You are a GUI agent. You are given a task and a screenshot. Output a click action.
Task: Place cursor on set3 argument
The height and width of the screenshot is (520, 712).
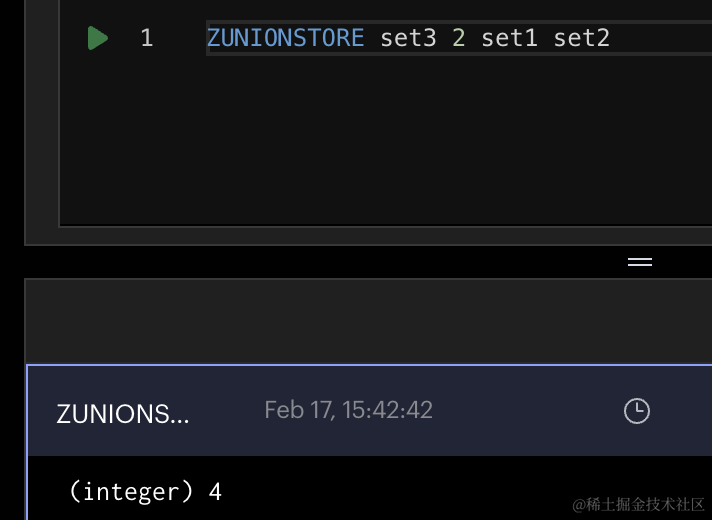408,38
